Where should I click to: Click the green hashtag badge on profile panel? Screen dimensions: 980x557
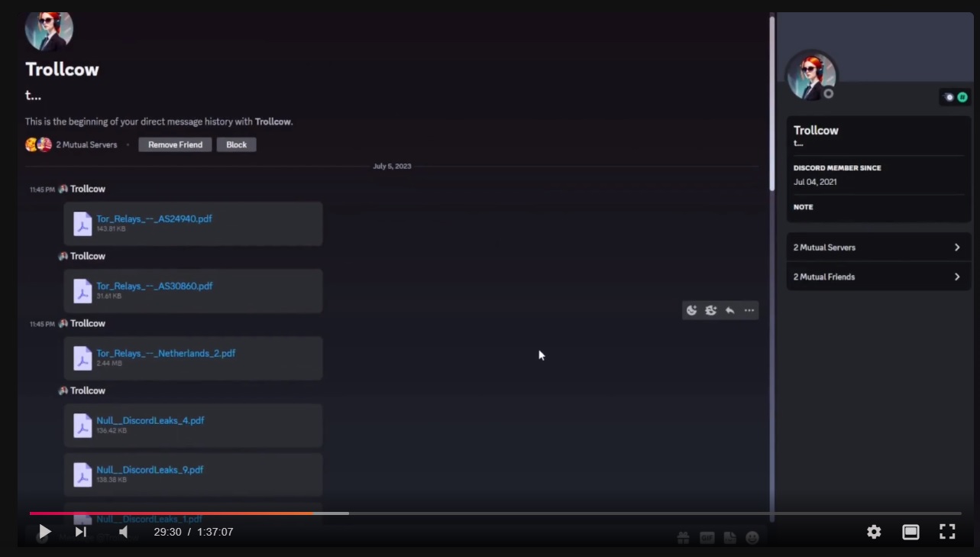[962, 97]
